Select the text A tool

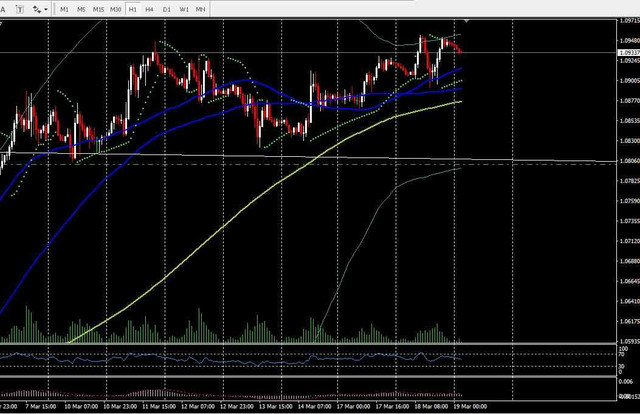point(2,9)
